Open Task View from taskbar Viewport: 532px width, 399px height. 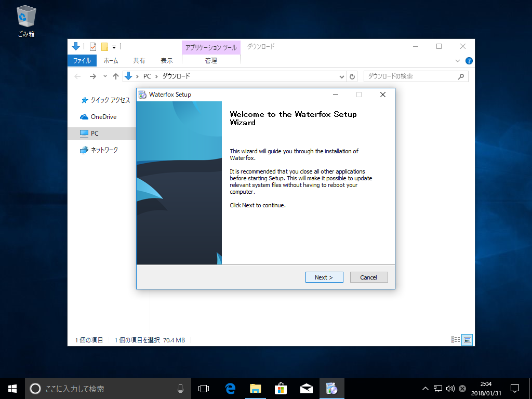pyautogui.click(x=204, y=389)
